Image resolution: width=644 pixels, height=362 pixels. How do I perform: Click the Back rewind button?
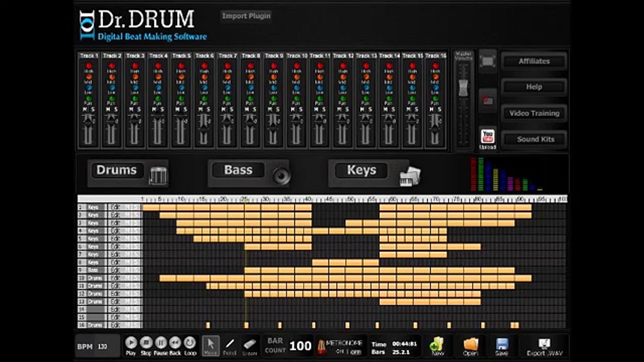(x=175, y=343)
